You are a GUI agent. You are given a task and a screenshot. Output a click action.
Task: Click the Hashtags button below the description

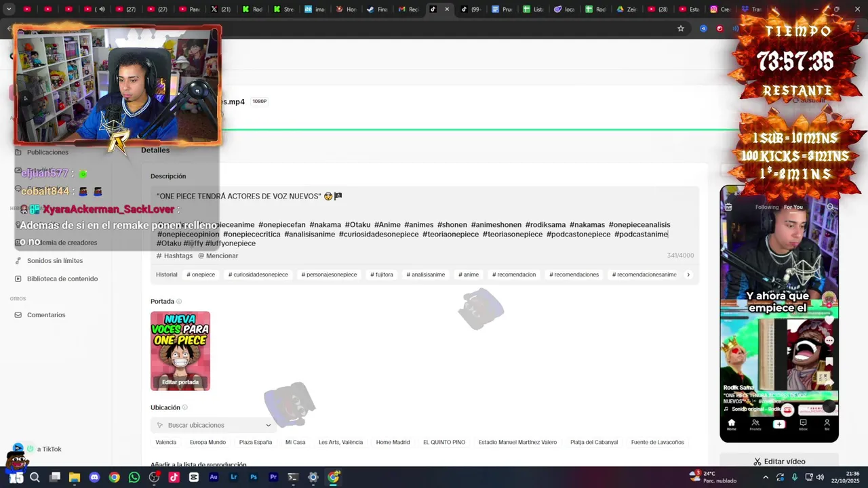[174, 256]
